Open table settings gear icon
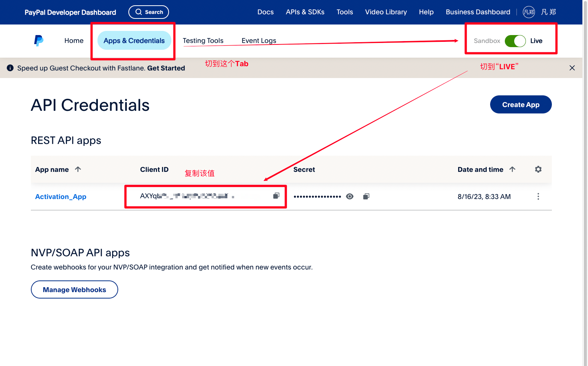 538,169
